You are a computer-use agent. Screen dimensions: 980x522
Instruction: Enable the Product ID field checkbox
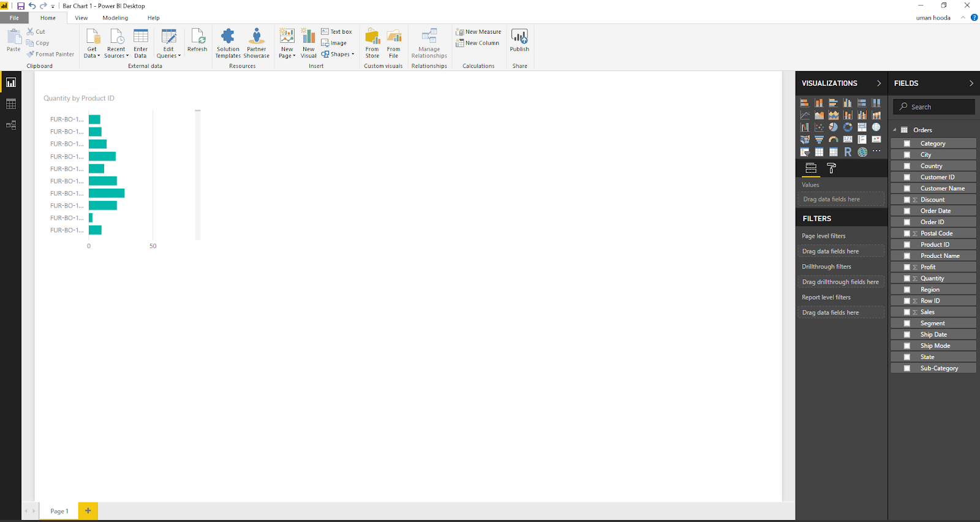click(907, 244)
